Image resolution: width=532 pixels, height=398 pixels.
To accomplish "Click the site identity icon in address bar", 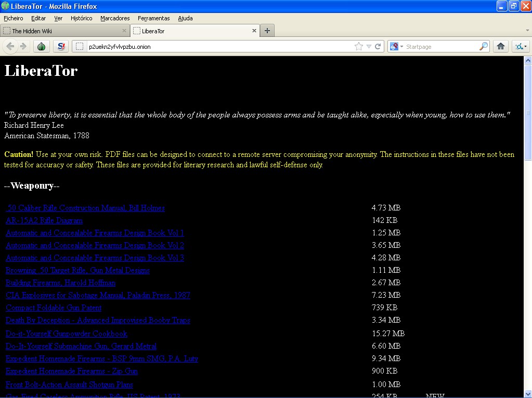I will point(80,46).
